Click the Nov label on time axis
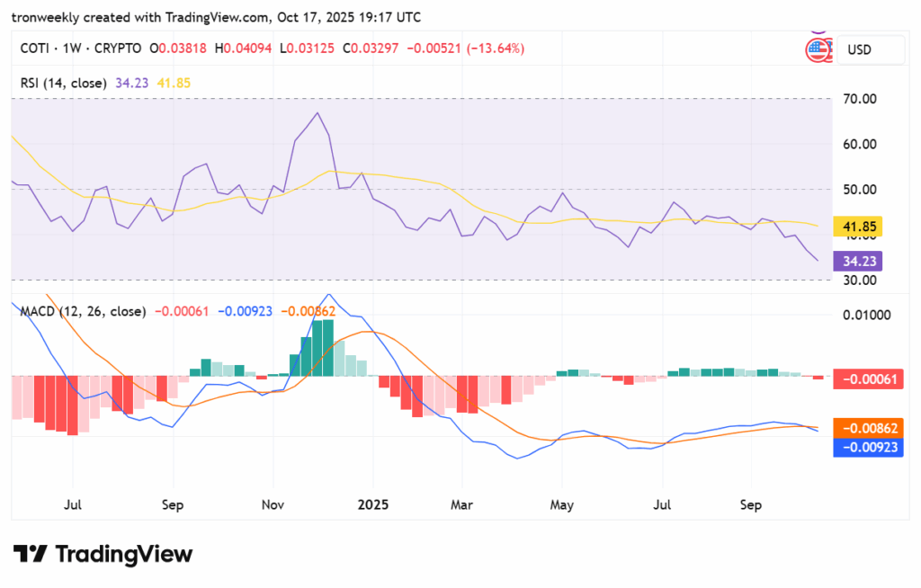This screenshot has height=588, width=921. click(272, 505)
